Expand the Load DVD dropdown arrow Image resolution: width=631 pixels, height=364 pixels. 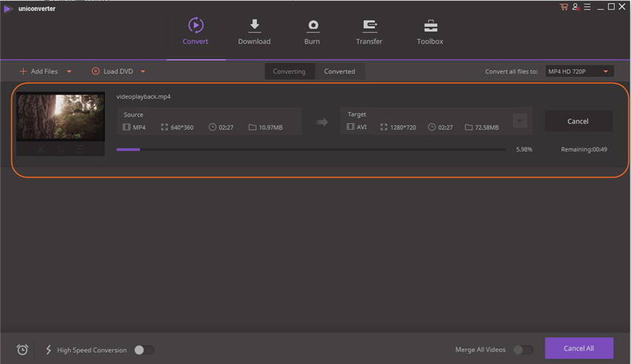[x=143, y=71]
